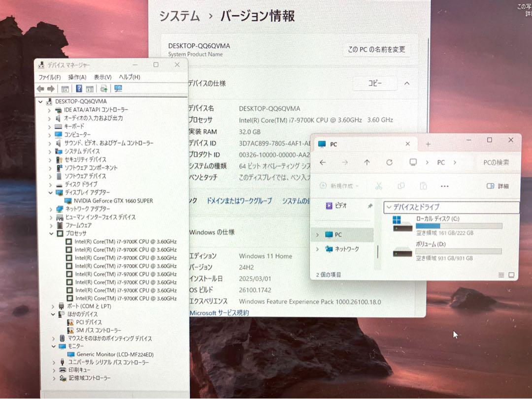
Task: Click Refresh icon in PC Explorer window
Action: pyautogui.click(x=389, y=163)
